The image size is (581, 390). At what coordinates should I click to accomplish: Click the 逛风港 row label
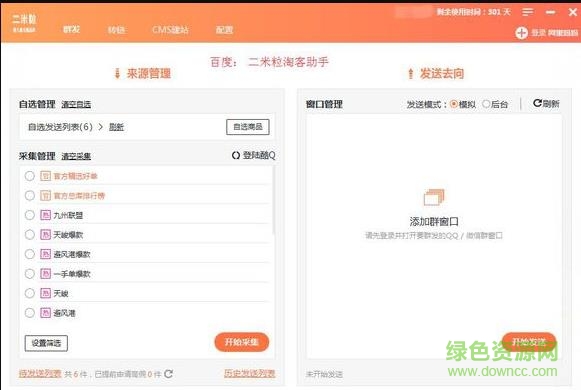point(64,313)
